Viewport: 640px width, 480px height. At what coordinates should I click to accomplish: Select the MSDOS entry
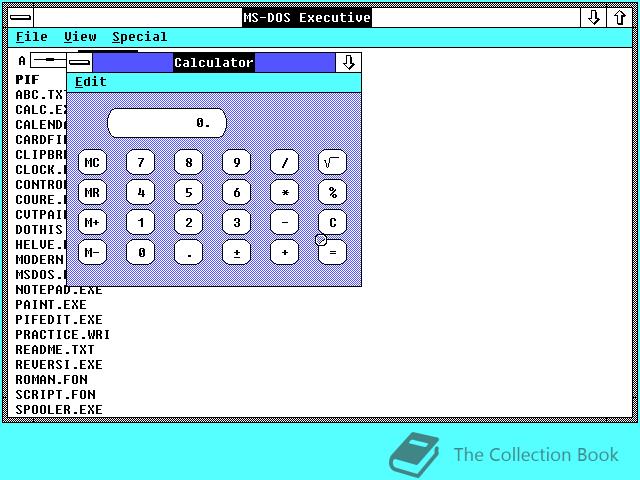tap(40, 275)
